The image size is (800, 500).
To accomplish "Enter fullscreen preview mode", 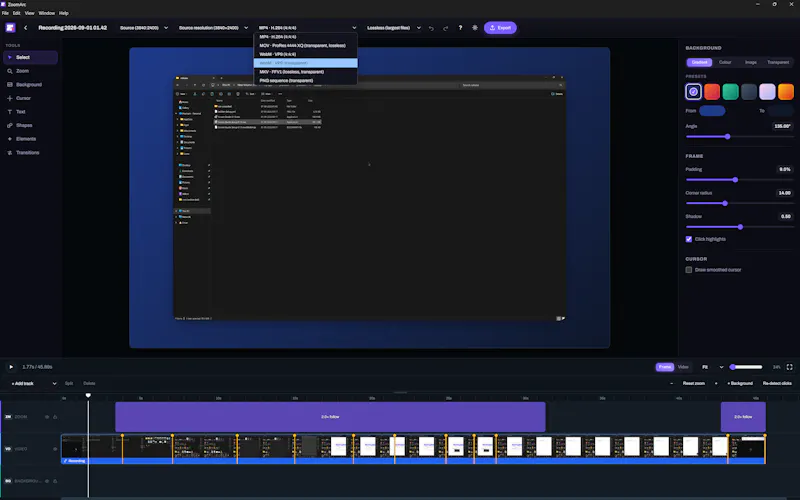I will (789, 367).
